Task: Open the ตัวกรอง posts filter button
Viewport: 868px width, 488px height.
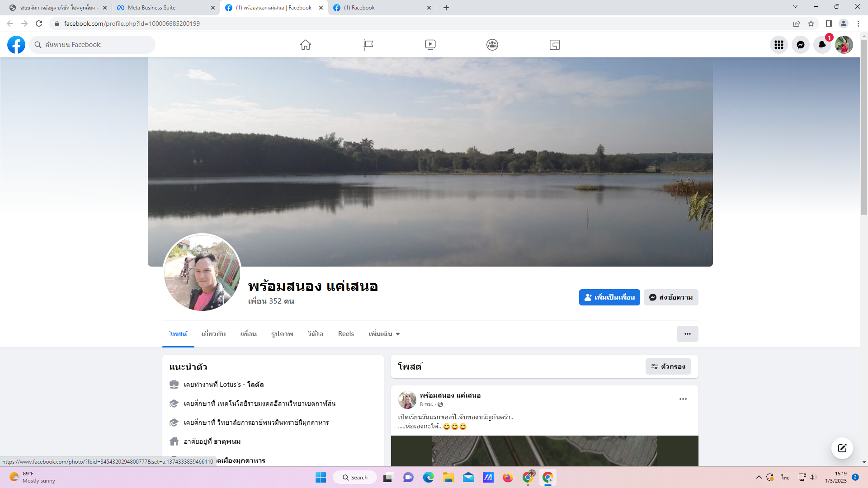Action: pyautogui.click(x=668, y=366)
